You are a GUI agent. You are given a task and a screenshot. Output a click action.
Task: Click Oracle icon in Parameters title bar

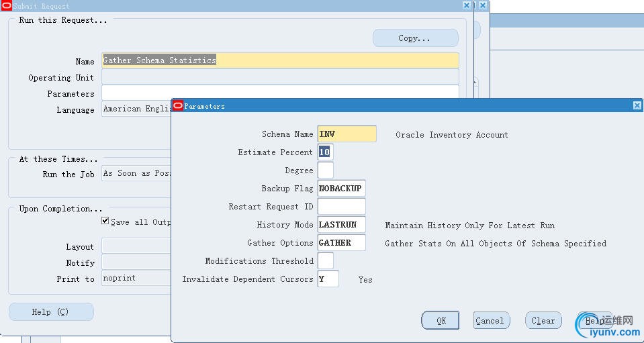click(177, 106)
